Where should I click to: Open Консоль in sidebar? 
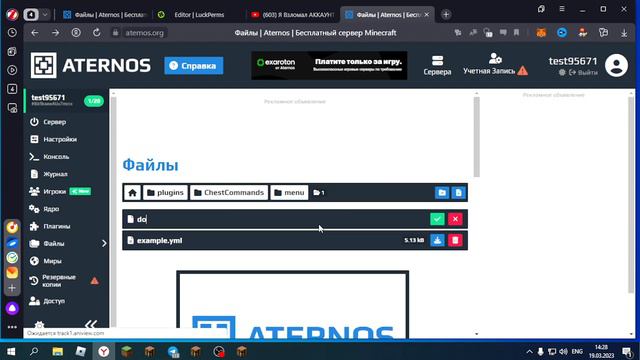point(56,157)
